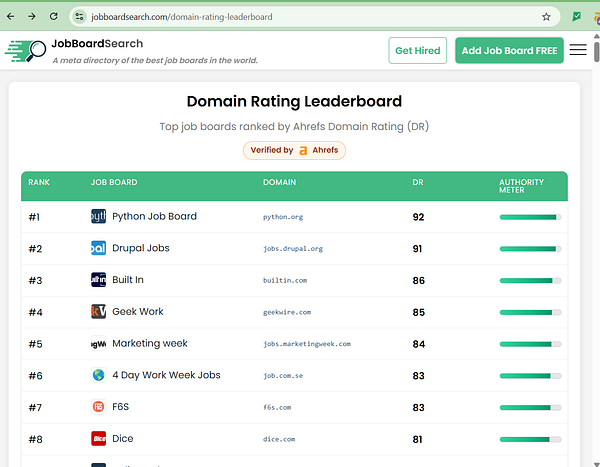Image resolution: width=600 pixels, height=467 pixels.
Task: Open the Geek Work link
Action: point(138,312)
